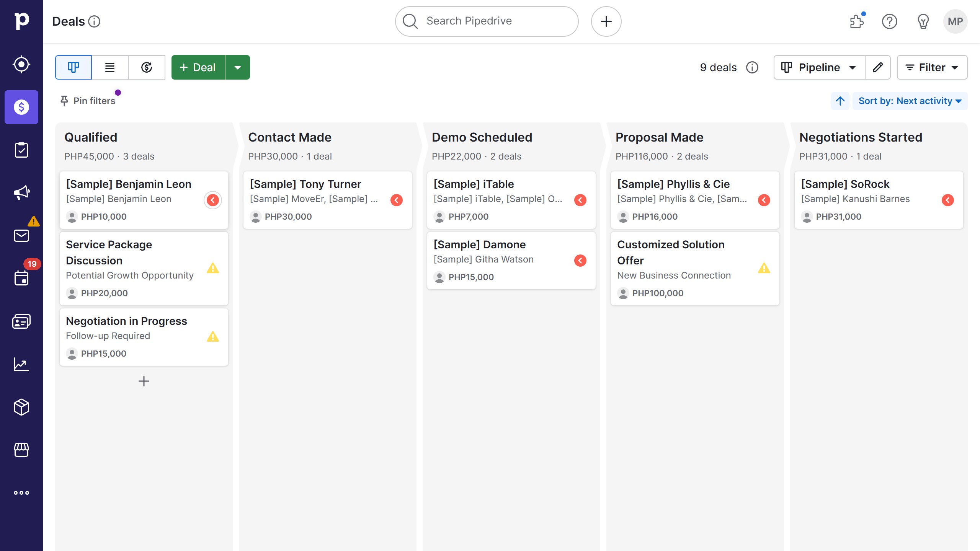Open the Products box icon in sidebar

[21, 407]
